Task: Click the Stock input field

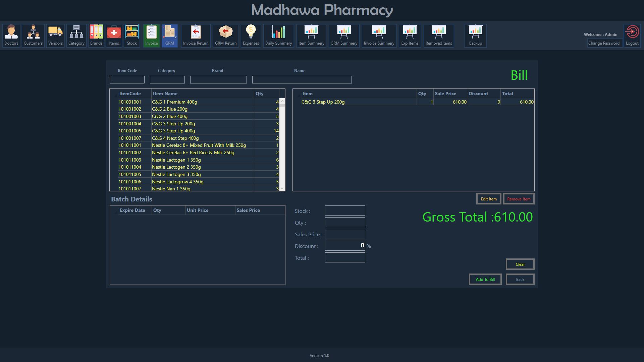Action: point(345,211)
